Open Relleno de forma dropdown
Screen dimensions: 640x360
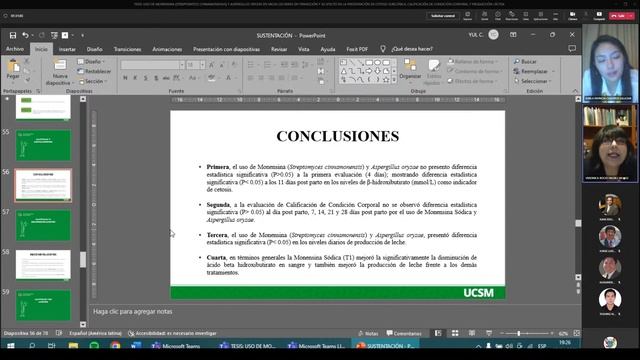click(x=473, y=61)
